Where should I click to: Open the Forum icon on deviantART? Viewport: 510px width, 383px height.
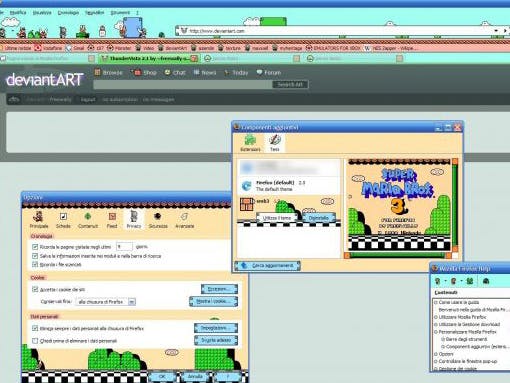pos(259,72)
